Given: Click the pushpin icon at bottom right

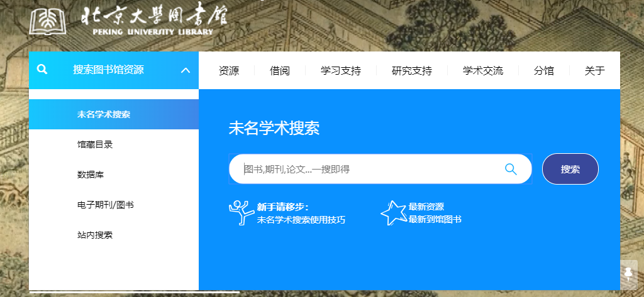Looking at the screenshot, I should pos(628,274).
